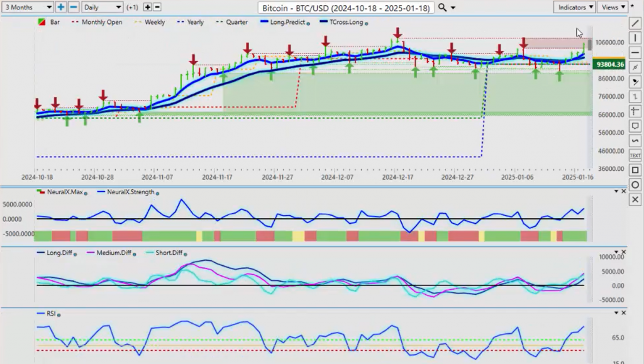Select the trend line drawing tool
The height and width of the screenshot is (364, 644).
coord(635,23)
